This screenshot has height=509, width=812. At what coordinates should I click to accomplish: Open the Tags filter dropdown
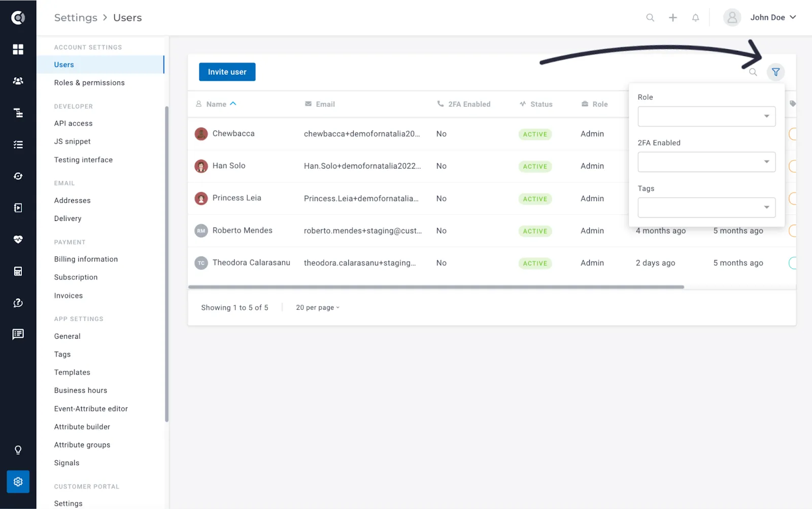(706, 207)
